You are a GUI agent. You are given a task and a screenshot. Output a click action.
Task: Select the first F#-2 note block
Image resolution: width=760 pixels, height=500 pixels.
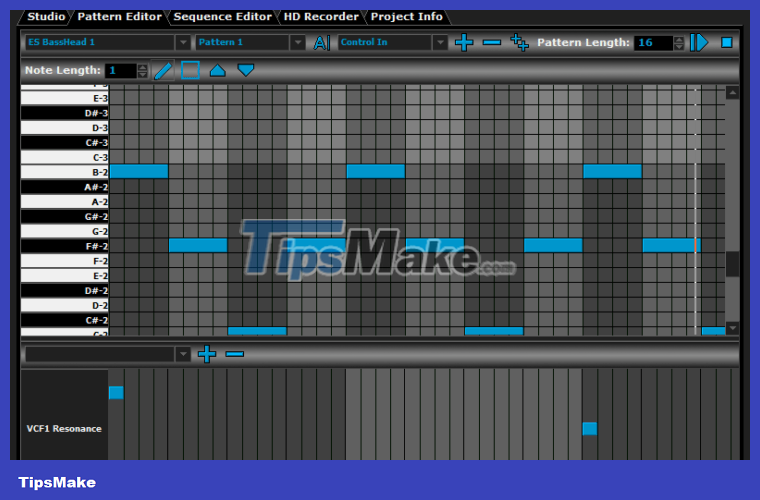198,246
